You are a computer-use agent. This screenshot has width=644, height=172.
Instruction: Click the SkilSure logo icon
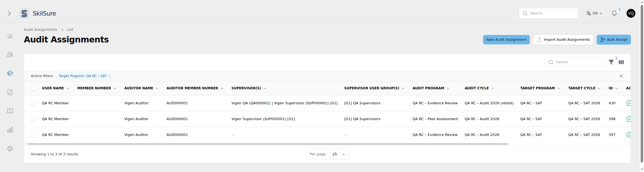(24, 13)
